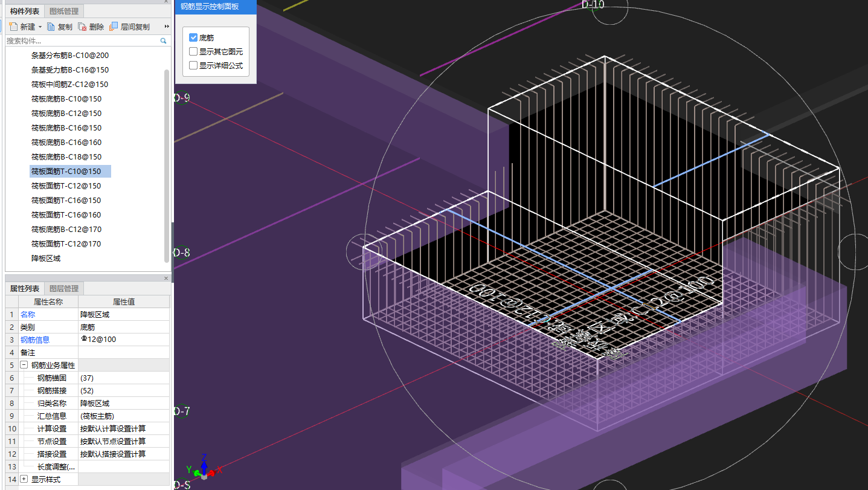
Task: Click the blue 名称 property label
Action: click(x=28, y=314)
